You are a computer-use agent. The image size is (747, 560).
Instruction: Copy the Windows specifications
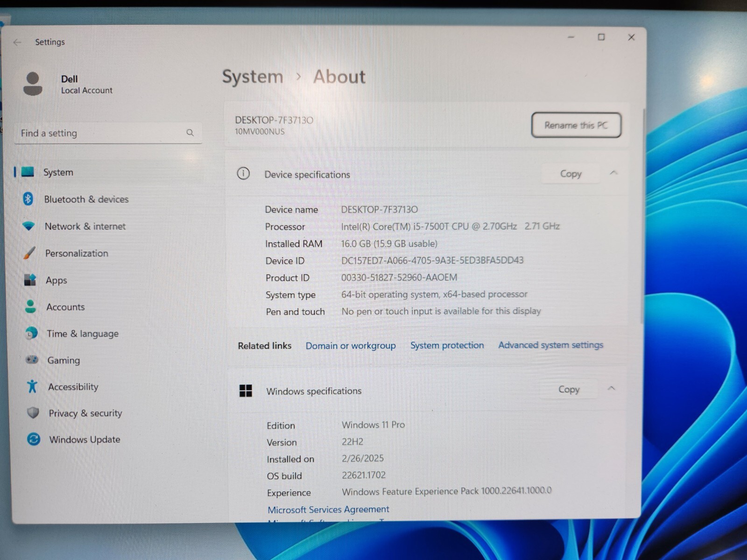(569, 389)
